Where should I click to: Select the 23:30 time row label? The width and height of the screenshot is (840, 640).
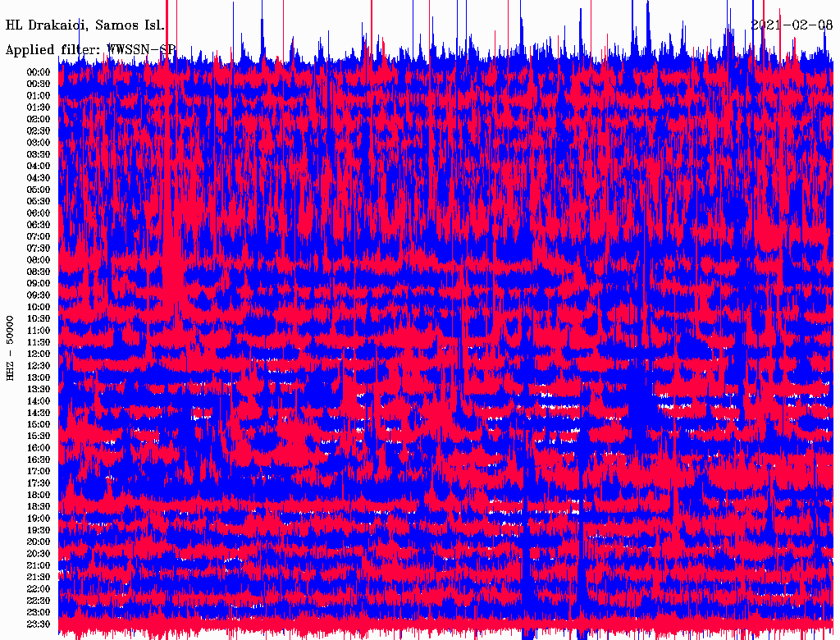click(x=39, y=624)
